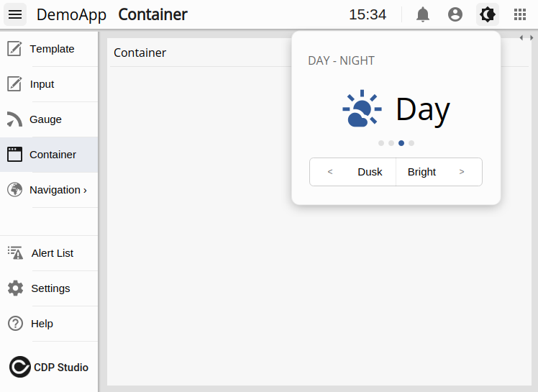Click the Gauge icon in sidebar
538x392 pixels.
pyautogui.click(x=15, y=119)
